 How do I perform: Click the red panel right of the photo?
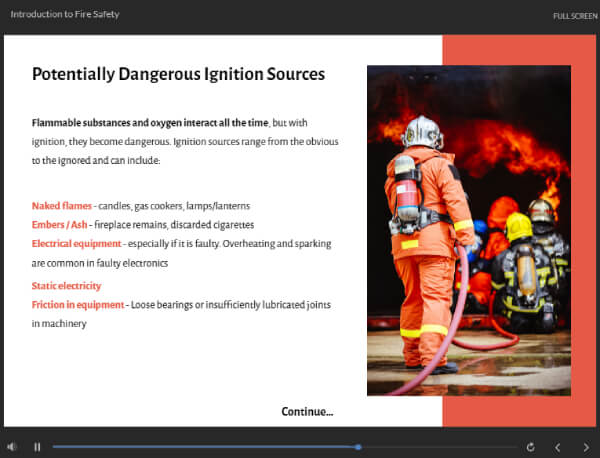583,230
